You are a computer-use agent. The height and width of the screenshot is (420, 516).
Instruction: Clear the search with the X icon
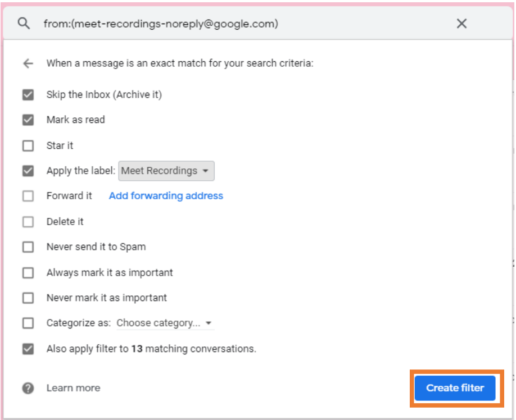(461, 24)
